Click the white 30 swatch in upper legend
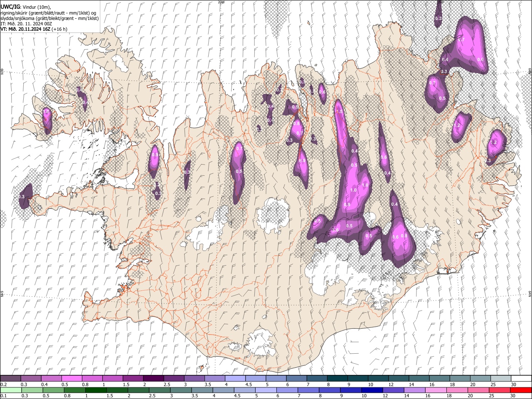 [521, 378]
